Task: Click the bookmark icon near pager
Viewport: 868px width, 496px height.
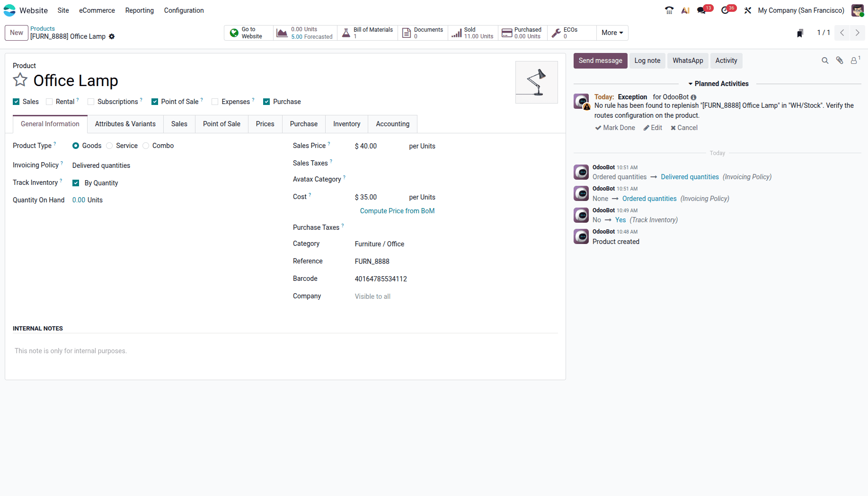Action: [800, 33]
